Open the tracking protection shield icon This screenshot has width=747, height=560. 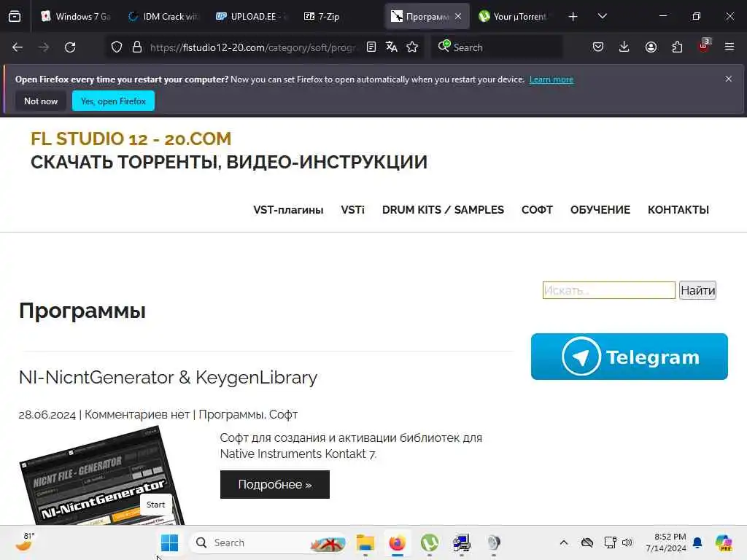117,47
